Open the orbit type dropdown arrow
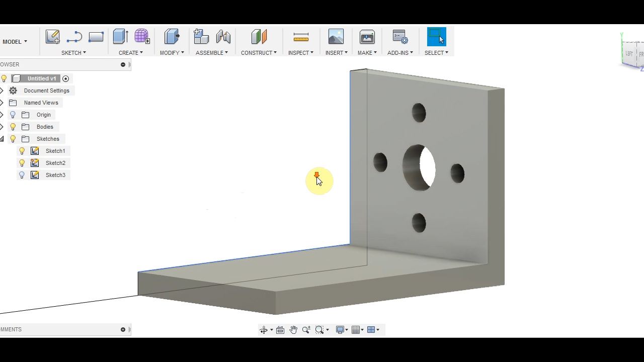644x362 pixels. [272, 330]
